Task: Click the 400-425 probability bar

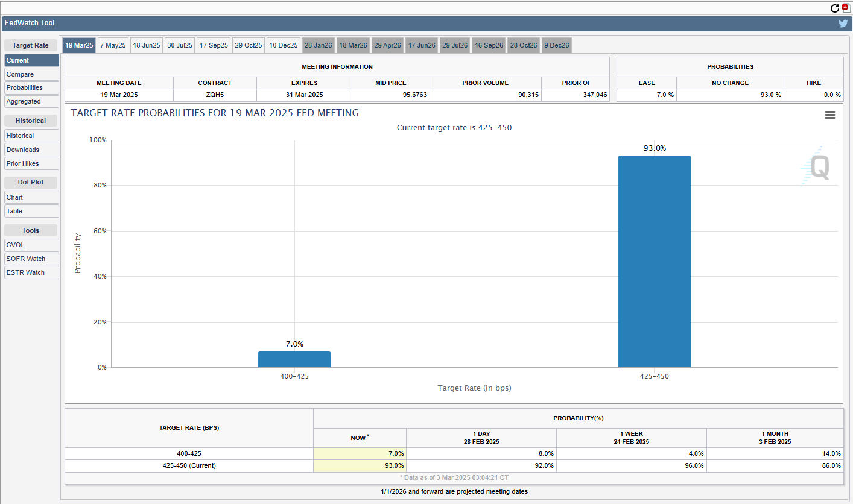Action: [x=294, y=359]
